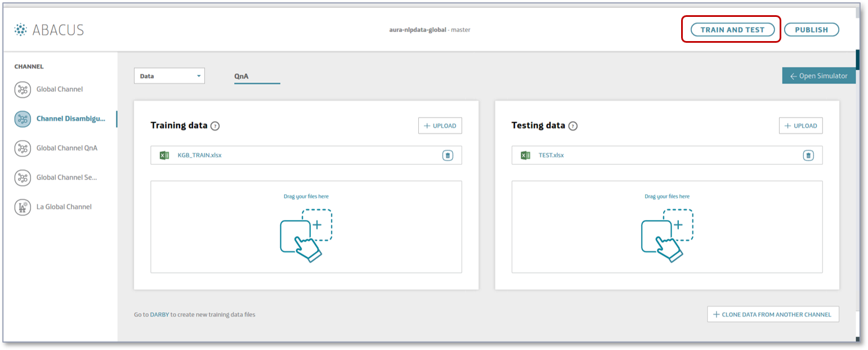The width and height of the screenshot is (868, 350).
Task: Open the Data dropdown
Action: click(169, 76)
